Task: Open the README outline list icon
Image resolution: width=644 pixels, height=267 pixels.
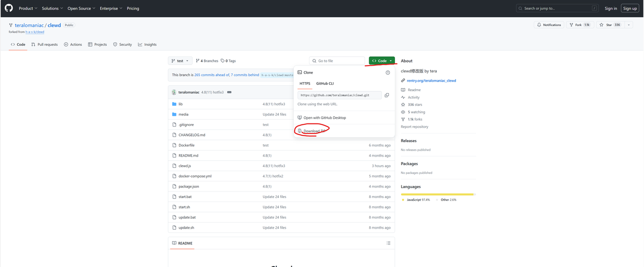Action: click(388, 243)
